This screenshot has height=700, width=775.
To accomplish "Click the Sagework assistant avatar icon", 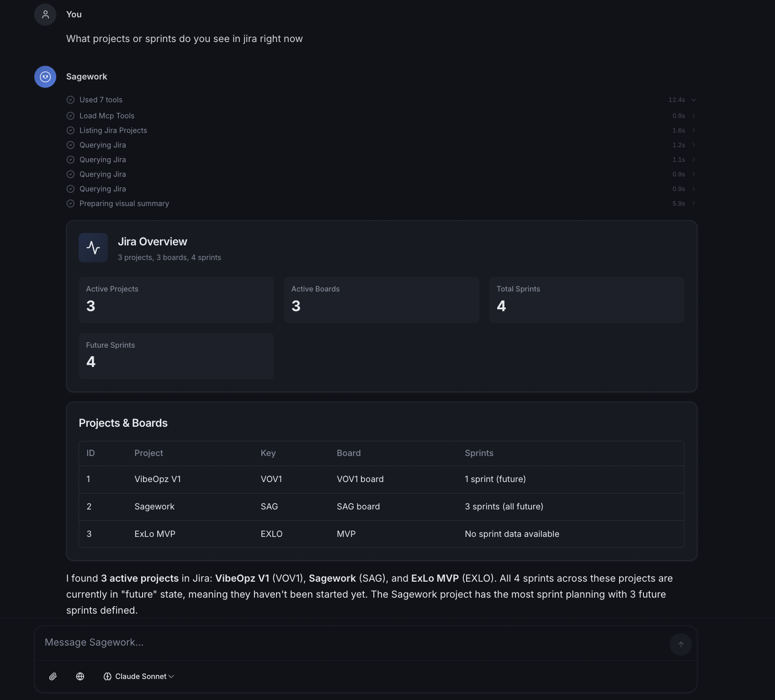I will [x=45, y=77].
